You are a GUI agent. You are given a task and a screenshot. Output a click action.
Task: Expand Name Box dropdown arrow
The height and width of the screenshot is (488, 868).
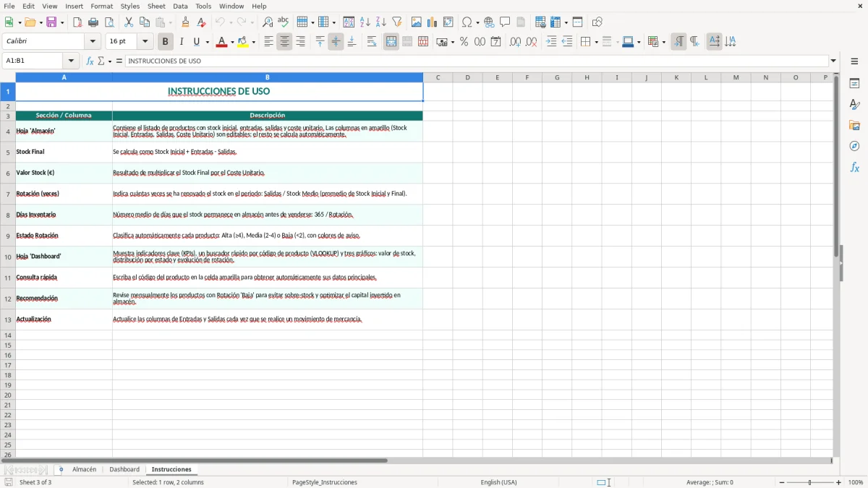pos(71,61)
